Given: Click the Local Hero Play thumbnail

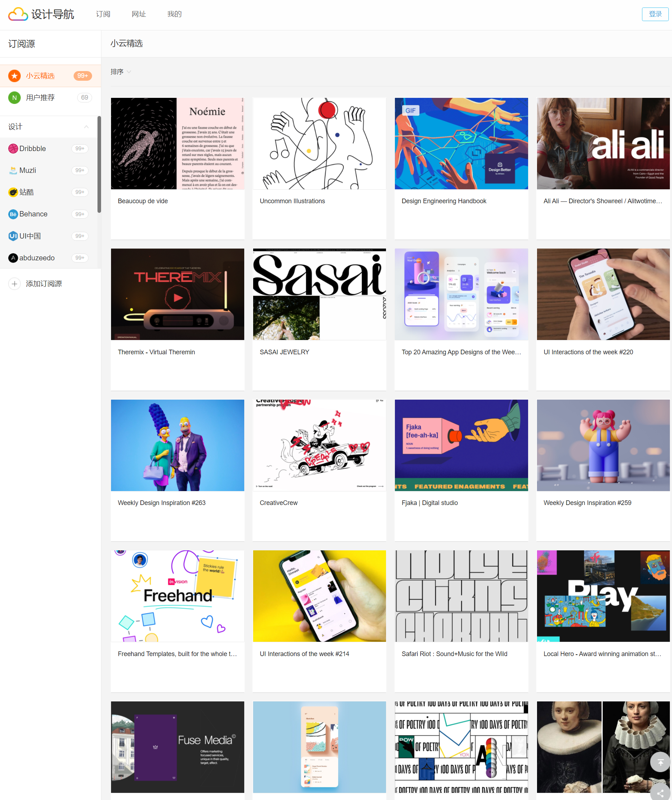Looking at the screenshot, I should [603, 596].
